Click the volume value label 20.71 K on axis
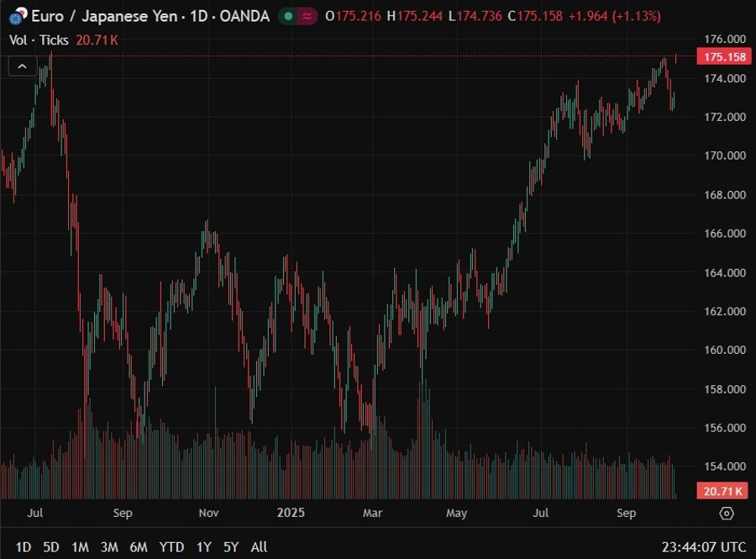The width and height of the screenshot is (756, 559). coord(722,491)
